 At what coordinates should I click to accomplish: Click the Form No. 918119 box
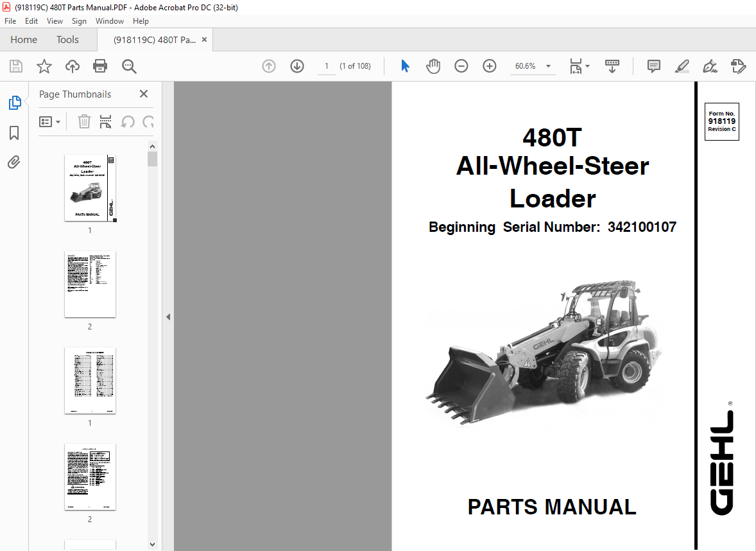tap(722, 121)
